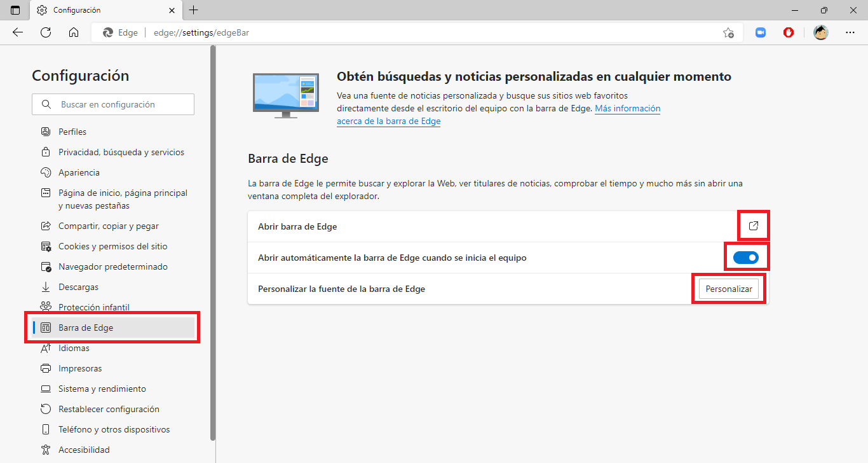Open the home page icon
The width and height of the screenshot is (868, 463).
74,32
